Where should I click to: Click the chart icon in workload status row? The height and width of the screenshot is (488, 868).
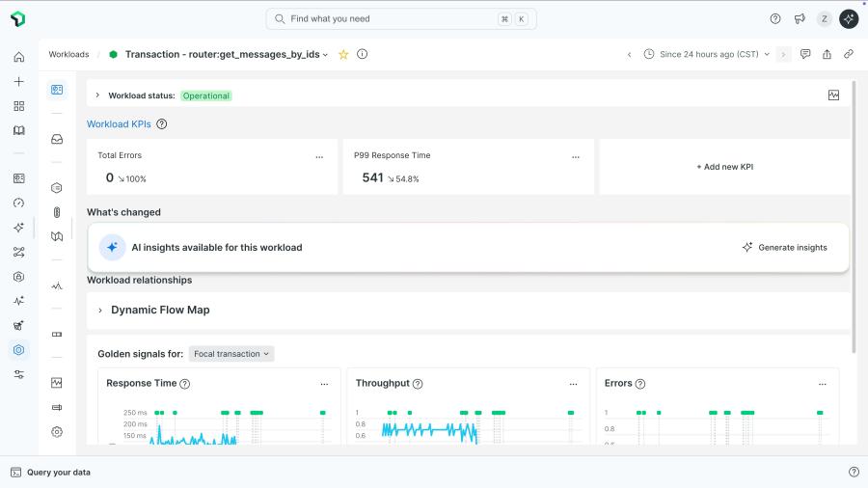coord(833,95)
